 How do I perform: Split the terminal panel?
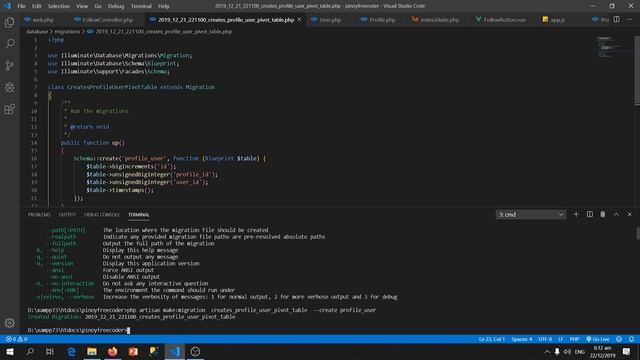coord(589,214)
